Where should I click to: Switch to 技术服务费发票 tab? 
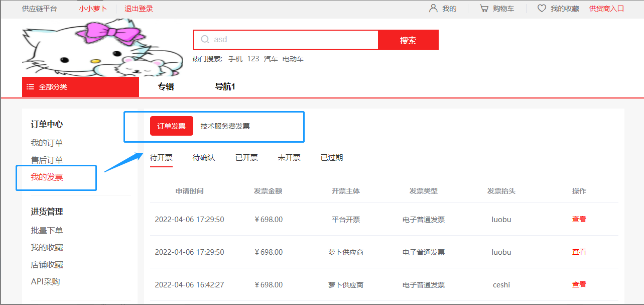[x=225, y=126]
